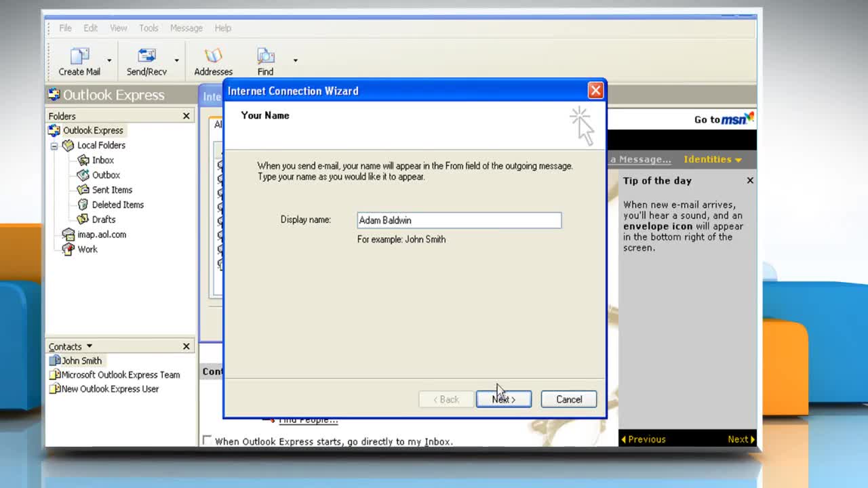Click the Find toolbar icon
Image resolution: width=868 pixels, height=488 pixels.
point(265,56)
